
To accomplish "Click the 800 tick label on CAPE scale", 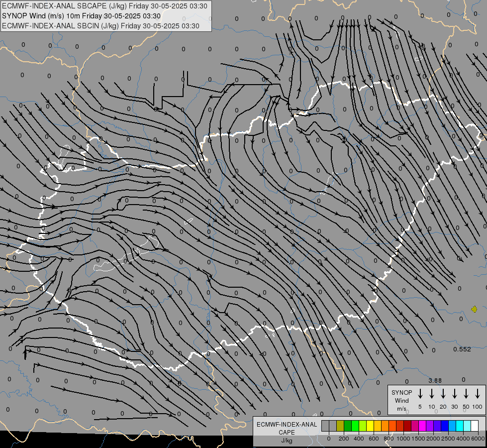I will [389, 439].
